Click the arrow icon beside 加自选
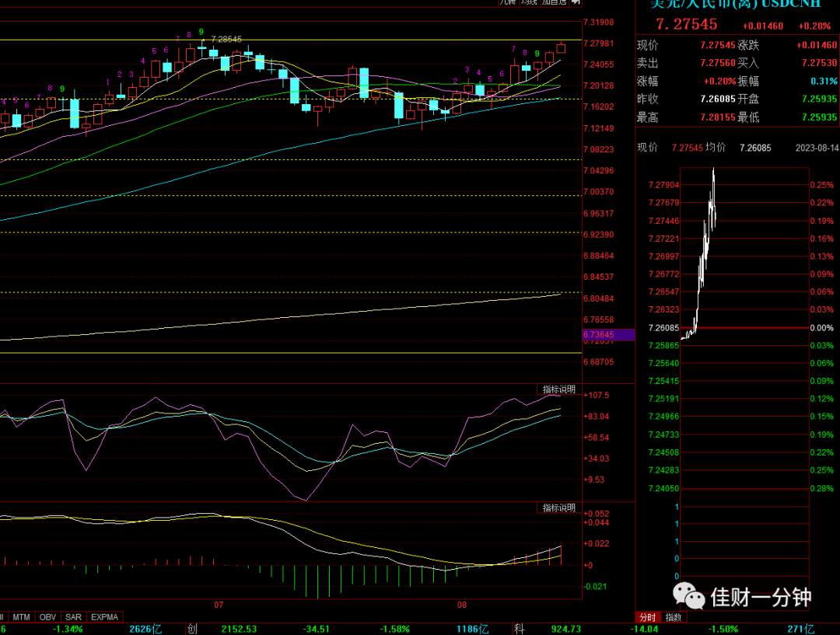 click(576, 2)
